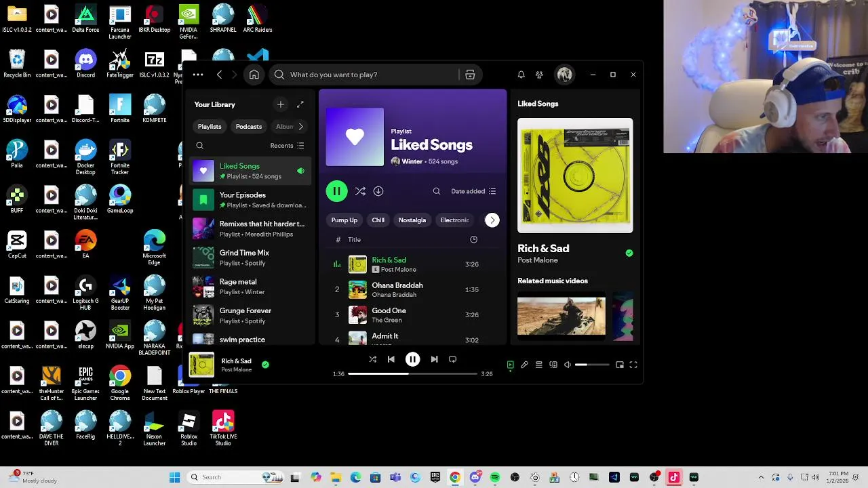The height and width of the screenshot is (488, 868).
Task: Open TikTok LIVE Studio desktop shortcut
Action: (223, 428)
